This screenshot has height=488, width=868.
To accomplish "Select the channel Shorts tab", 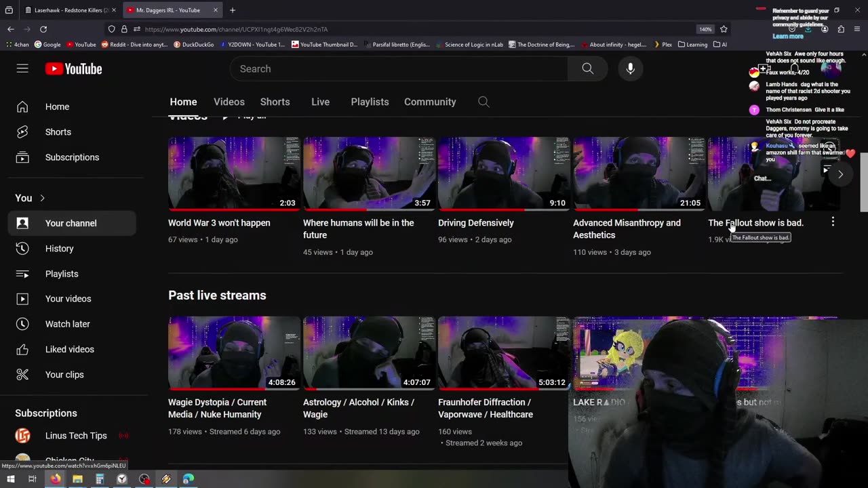I will [275, 102].
